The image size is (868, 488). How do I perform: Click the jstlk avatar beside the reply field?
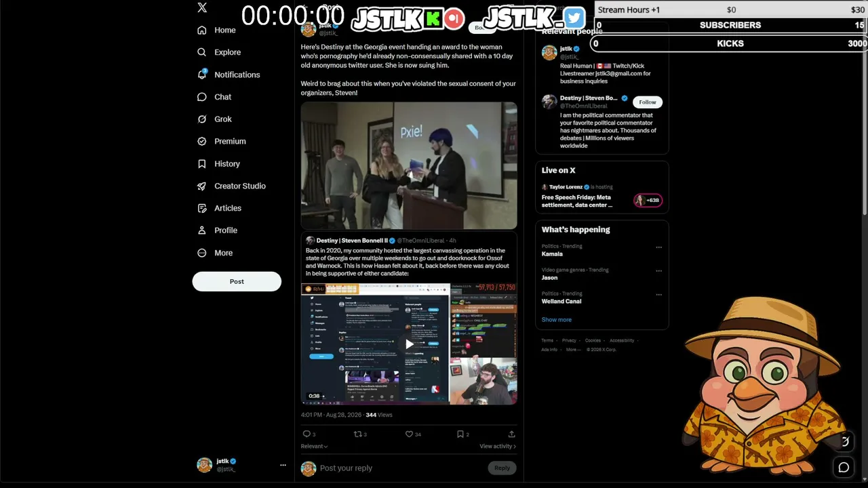coord(309,468)
